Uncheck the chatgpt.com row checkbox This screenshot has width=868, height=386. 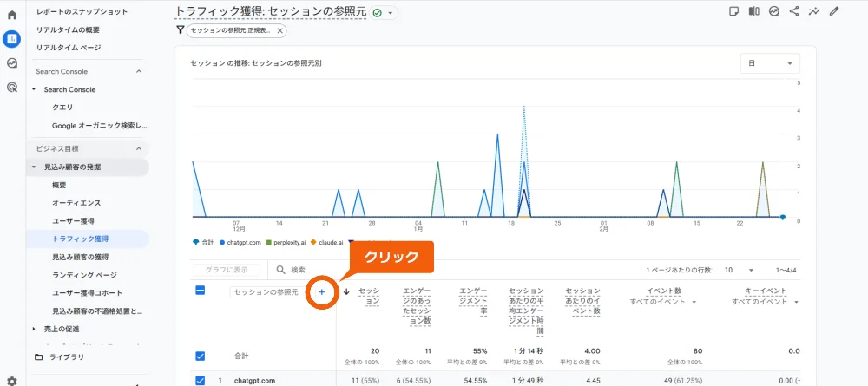pyautogui.click(x=201, y=380)
